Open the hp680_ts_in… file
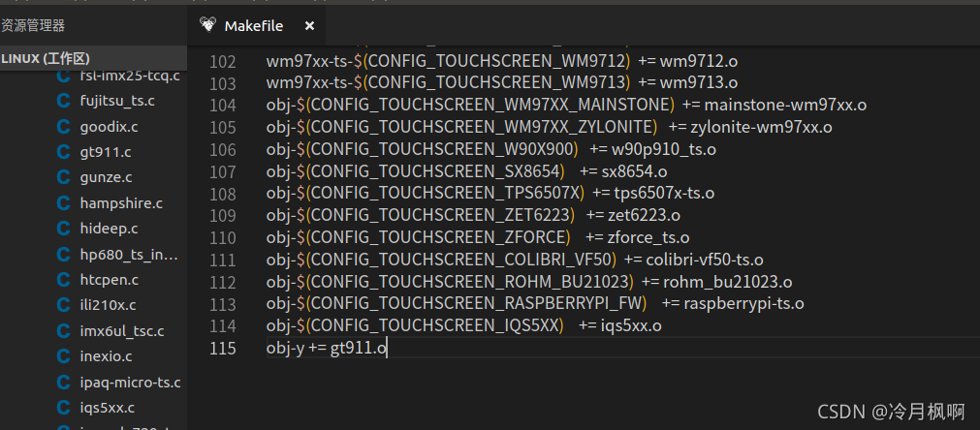This screenshot has height=430, width=980. click(129, 254)
